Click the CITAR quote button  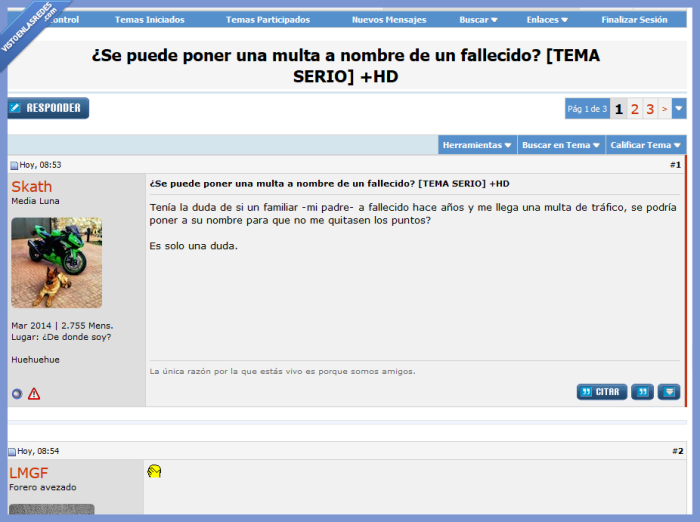(x=602, y=392)
